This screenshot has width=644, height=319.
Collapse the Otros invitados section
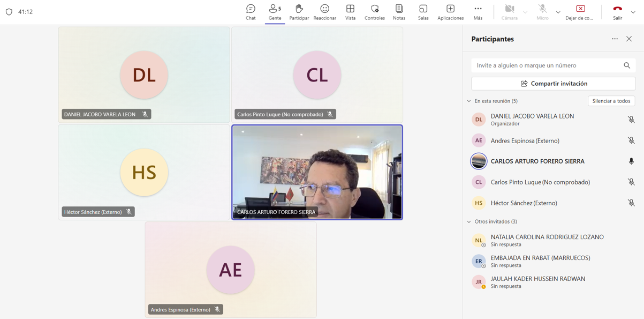pos(469,221)
